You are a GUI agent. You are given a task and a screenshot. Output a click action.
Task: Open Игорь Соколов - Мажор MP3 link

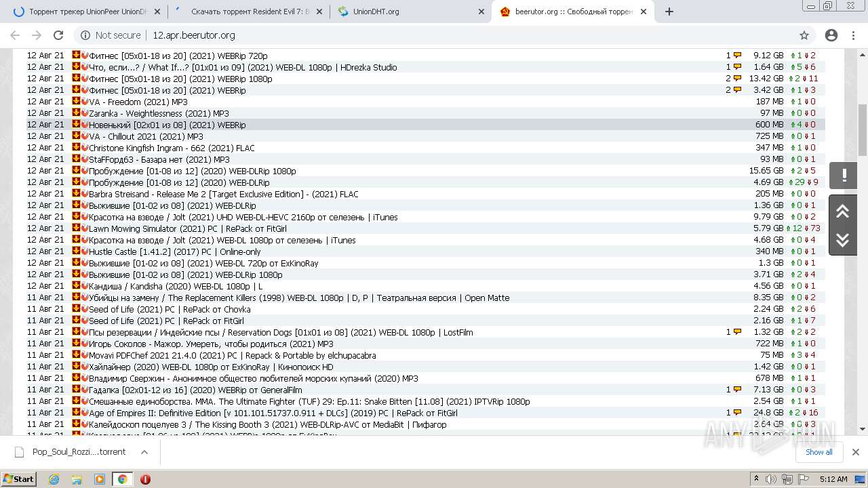click(211, 344)
